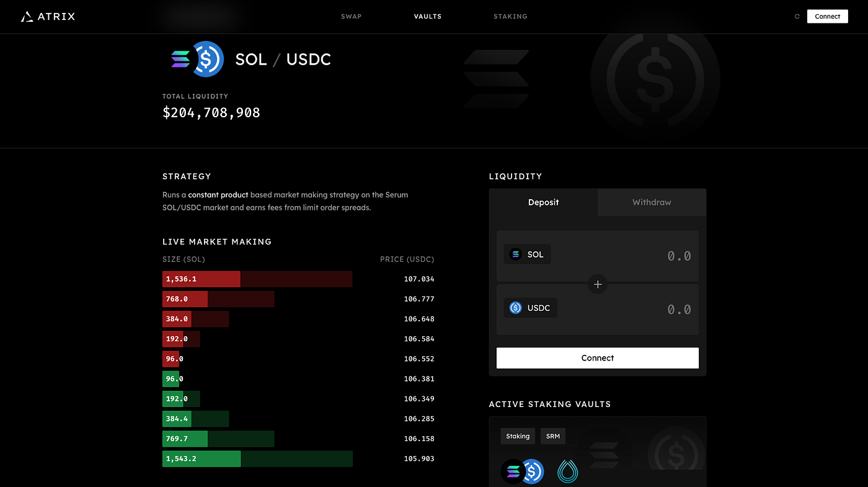
Task: Click the total liquidity value $204,708,908
Action: pos(211,113)
